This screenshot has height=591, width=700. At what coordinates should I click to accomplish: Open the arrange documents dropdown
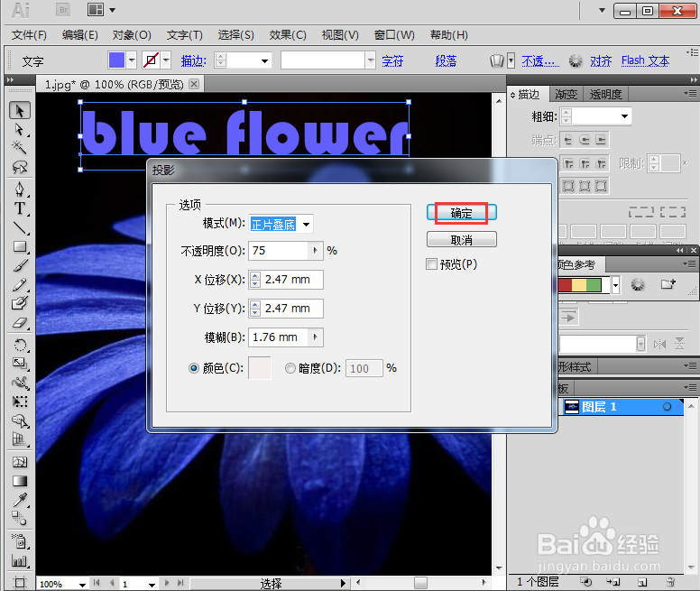tap(112, 10)
